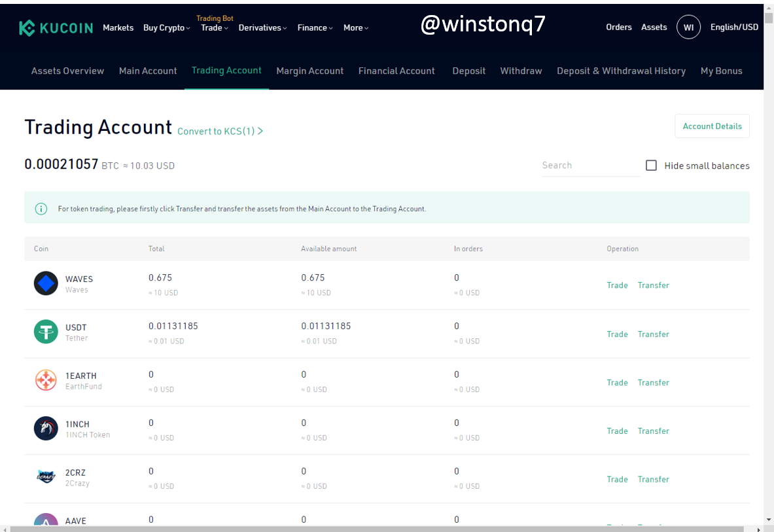Viewport: 774px width, 532px height.
Task: Click the USDT Tether coin icon
Action: 46,332
